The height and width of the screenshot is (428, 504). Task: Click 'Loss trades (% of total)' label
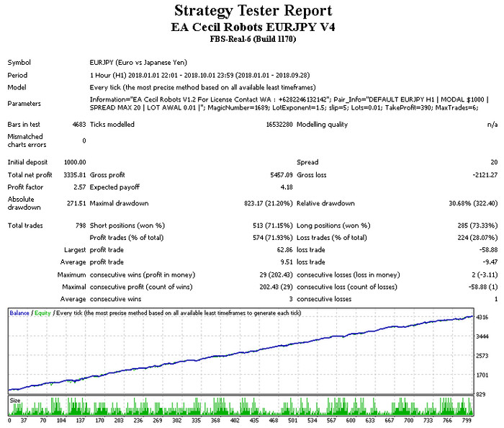point(332,238)
